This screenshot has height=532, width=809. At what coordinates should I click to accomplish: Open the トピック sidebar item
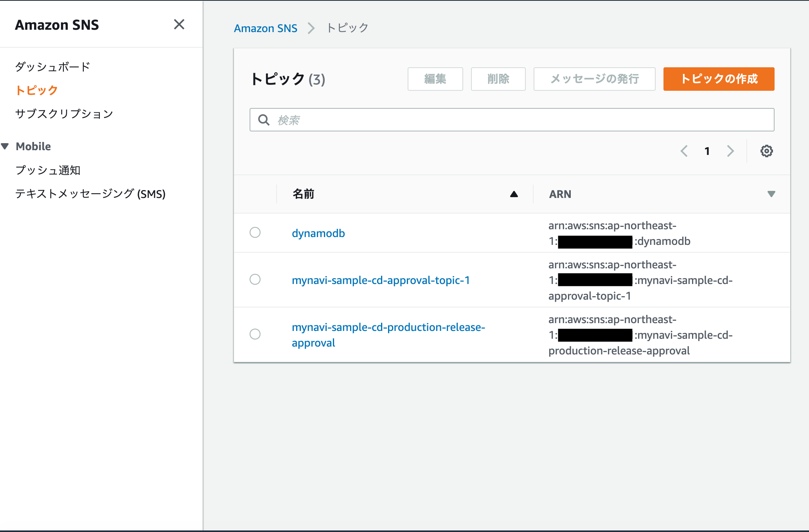point(36,90)
